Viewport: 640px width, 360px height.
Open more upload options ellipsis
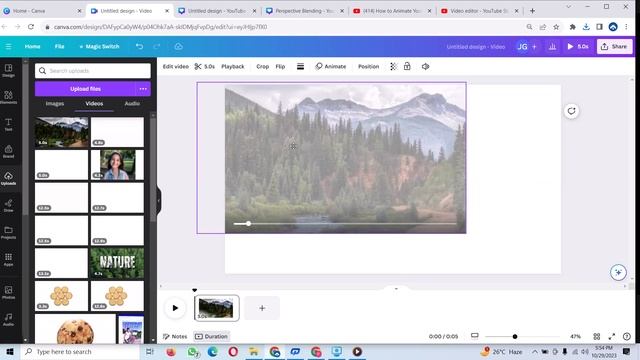(x=143, y=89)
